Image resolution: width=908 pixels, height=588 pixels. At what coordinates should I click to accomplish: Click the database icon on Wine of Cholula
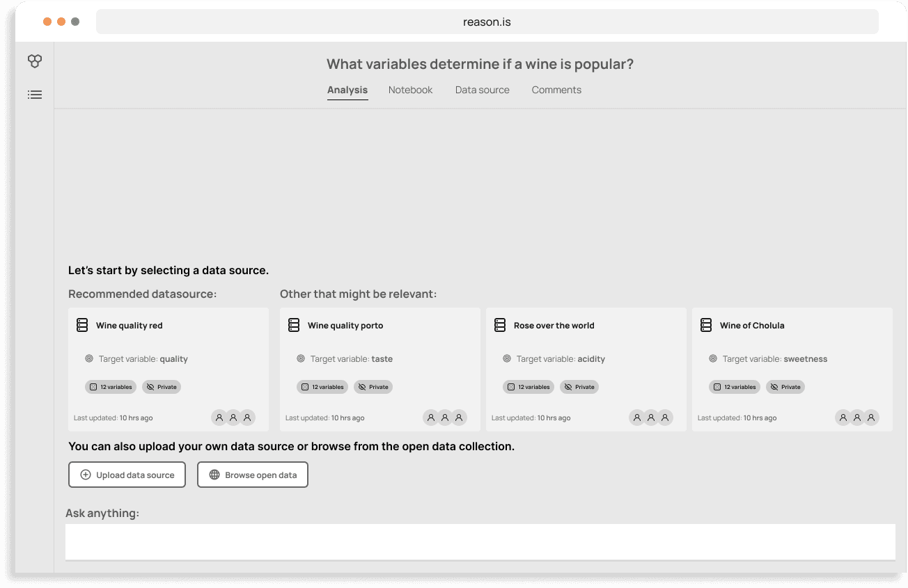tap(705, 325)
